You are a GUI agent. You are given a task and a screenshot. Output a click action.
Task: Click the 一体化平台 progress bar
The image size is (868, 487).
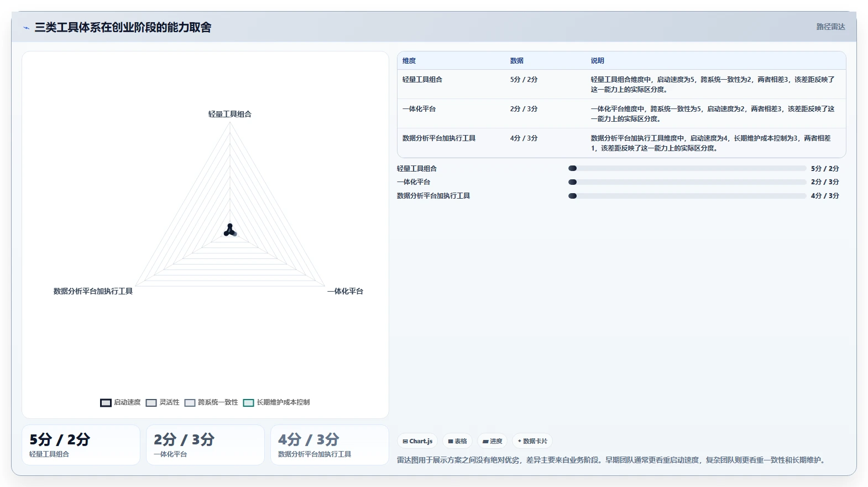pos(687,182)
